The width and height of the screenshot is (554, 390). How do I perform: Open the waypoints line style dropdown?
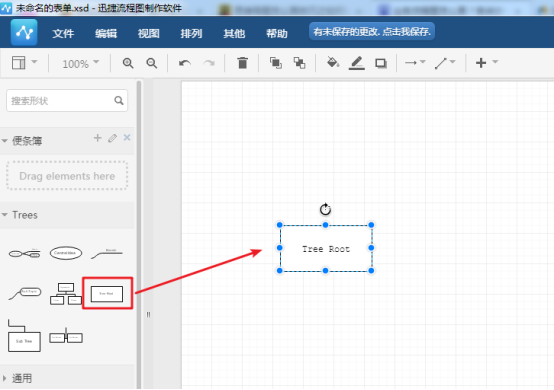444,63
